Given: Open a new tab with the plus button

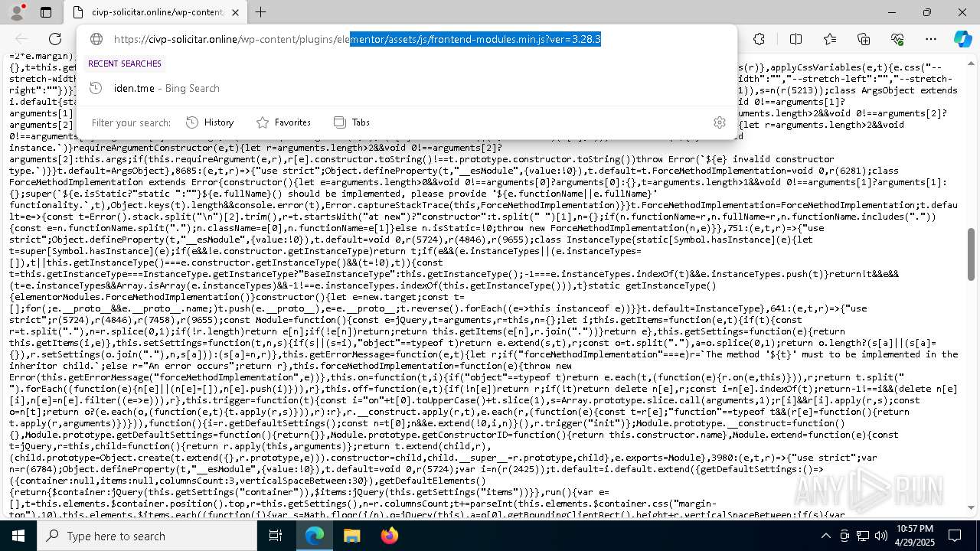Looking at the screenshot, I should [x=261, y=12].
